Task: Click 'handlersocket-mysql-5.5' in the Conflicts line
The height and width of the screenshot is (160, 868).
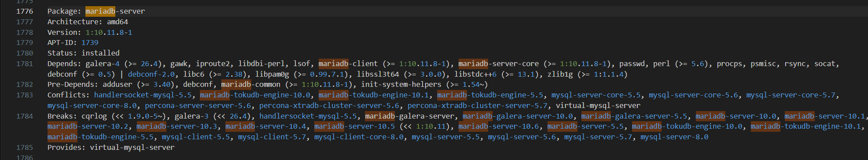Action: click(x=143, y=95)
